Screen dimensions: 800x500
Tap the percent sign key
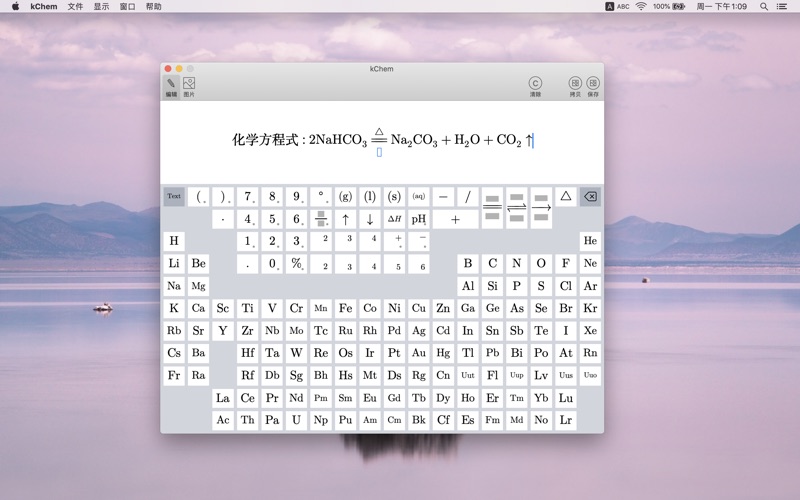point(296,264)
